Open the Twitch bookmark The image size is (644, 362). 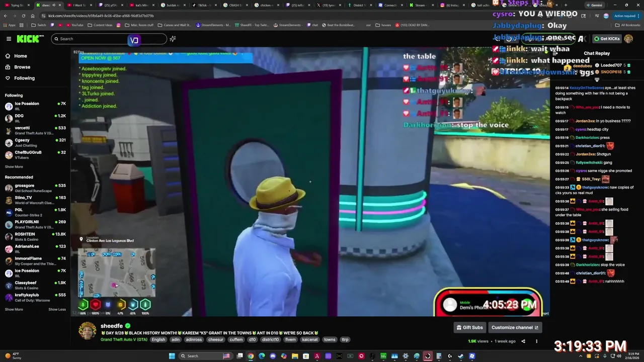[38, 25]
